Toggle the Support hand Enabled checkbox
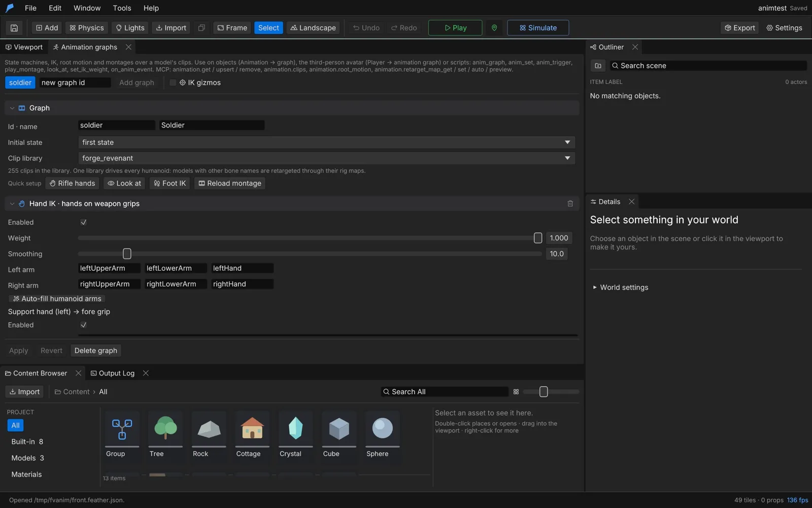This screenshot has width=812, height=508. click(x=84, y=325)
